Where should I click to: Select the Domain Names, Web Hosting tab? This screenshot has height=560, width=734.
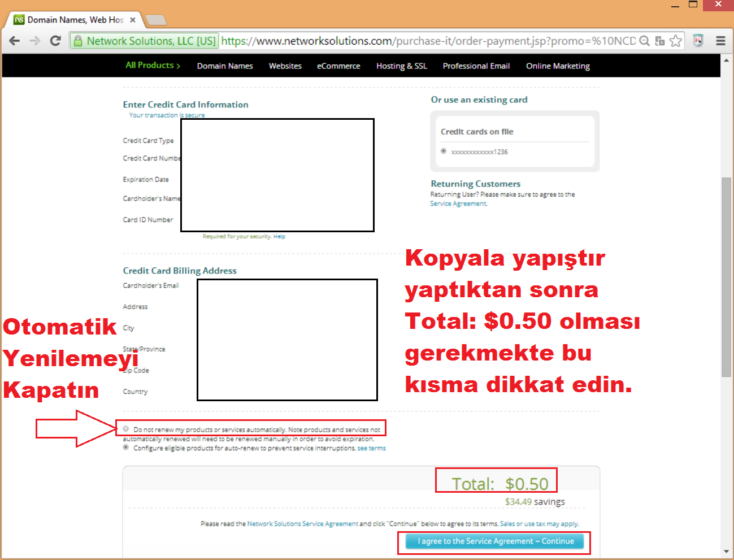tap(75, 20)
